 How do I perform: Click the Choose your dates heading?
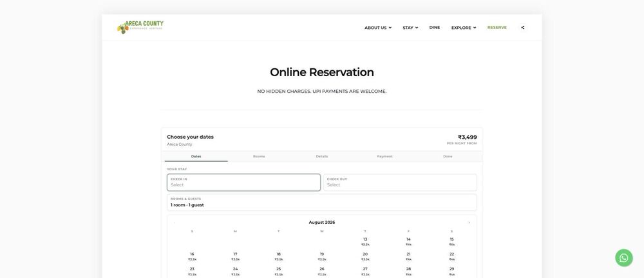(x=190, y=137)
